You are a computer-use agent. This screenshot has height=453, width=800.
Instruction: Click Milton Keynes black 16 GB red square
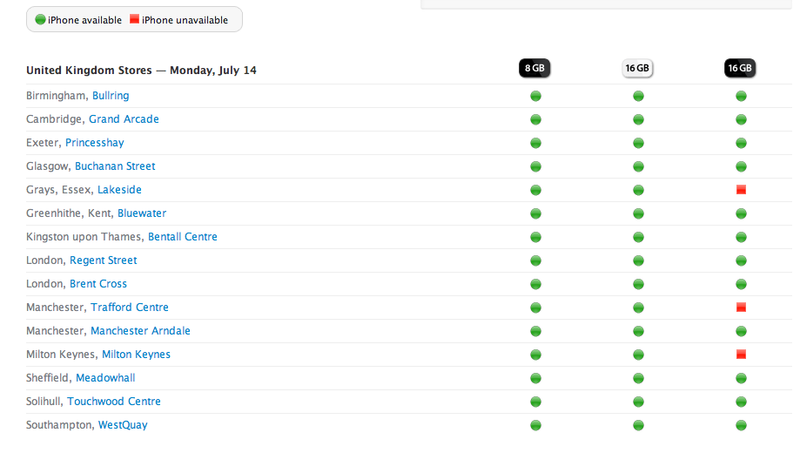741,354
